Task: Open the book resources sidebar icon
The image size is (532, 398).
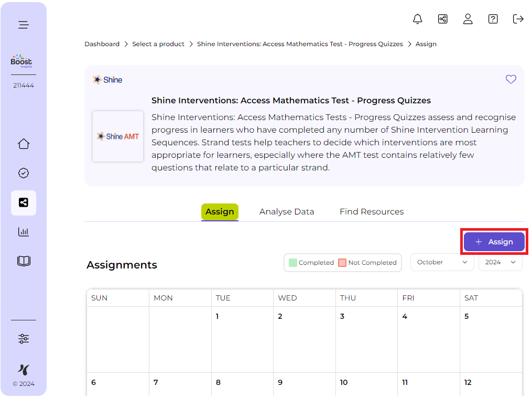Action: [24, 261]
